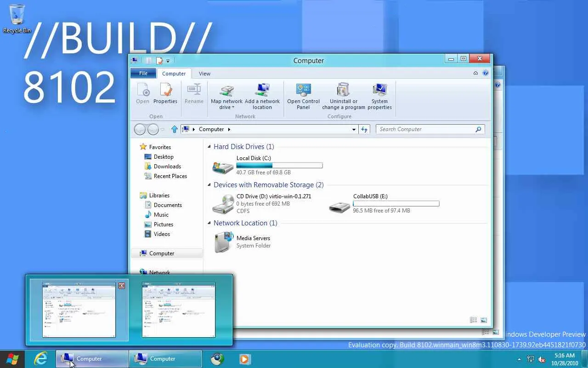
Task: Open the File ribbon menu
Action: click(143, 73)
